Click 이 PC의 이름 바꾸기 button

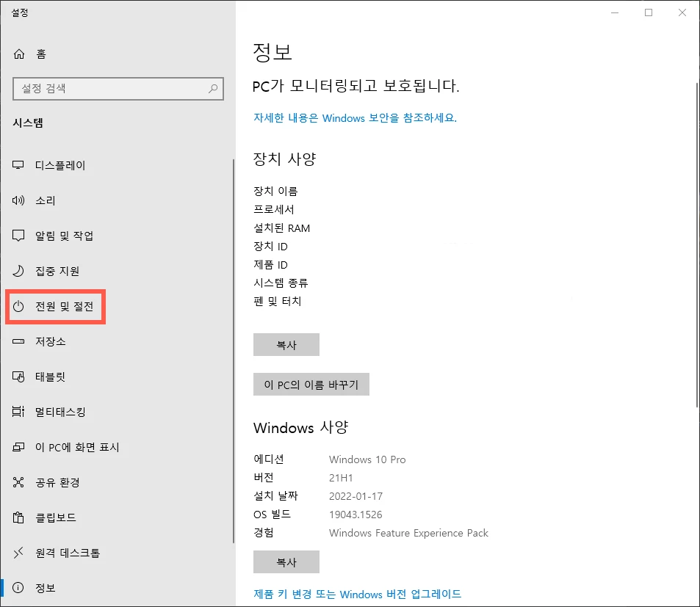click(x=311, y=385)
